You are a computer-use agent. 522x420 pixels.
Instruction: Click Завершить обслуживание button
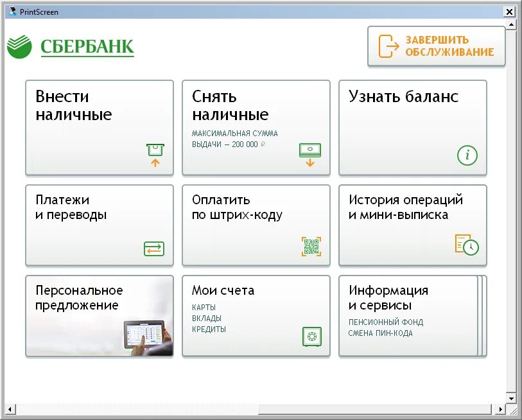tap(437, 46)
